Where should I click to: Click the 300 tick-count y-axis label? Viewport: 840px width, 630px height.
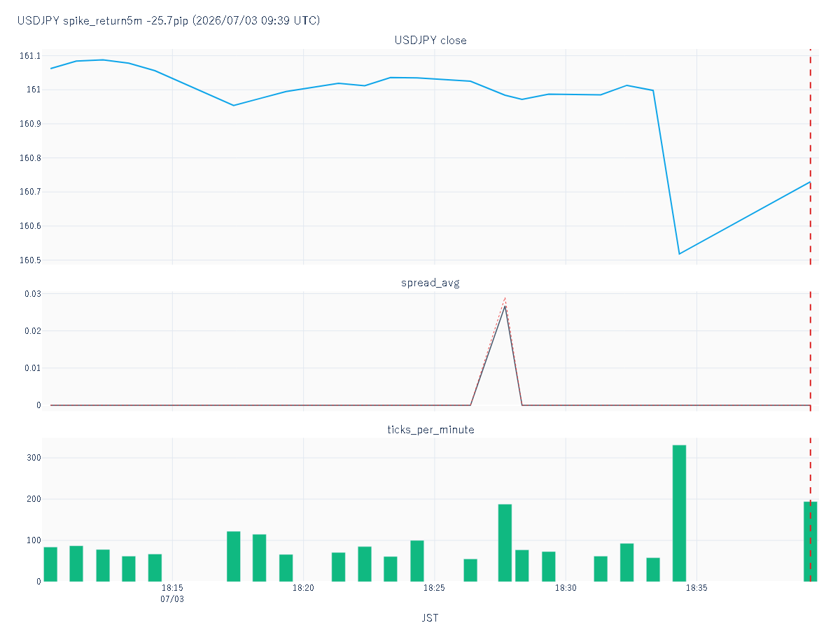(34, 458)
